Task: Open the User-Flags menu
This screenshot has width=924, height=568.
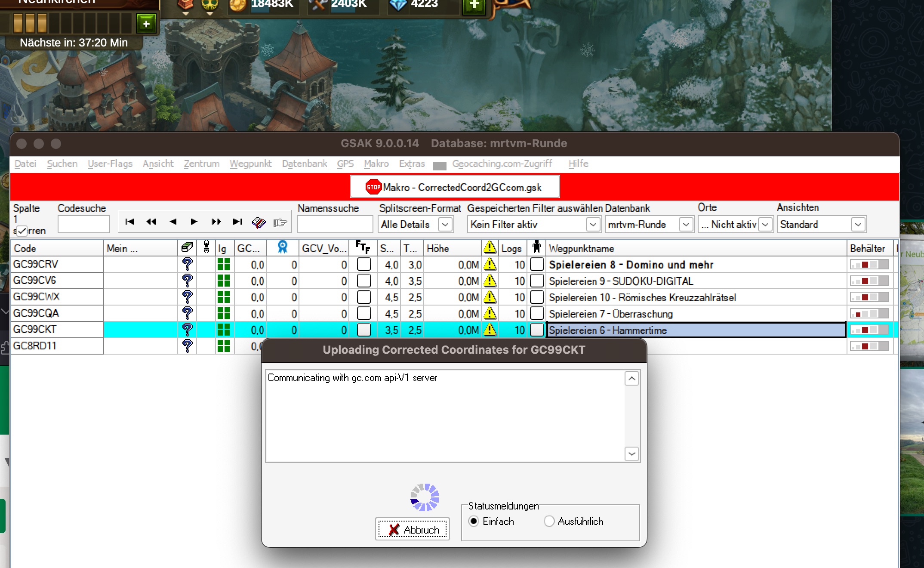Action: 110,164
